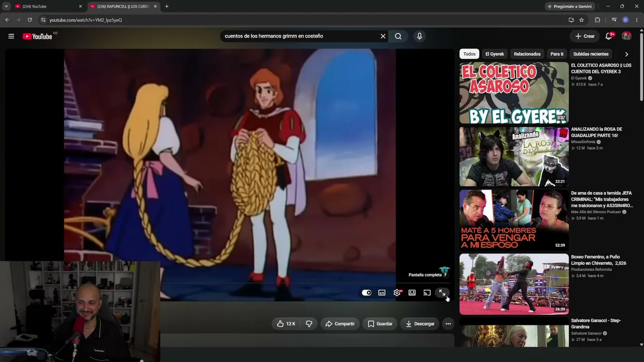Click the Descargar button

pyautogui.click(x=420, y=324)
